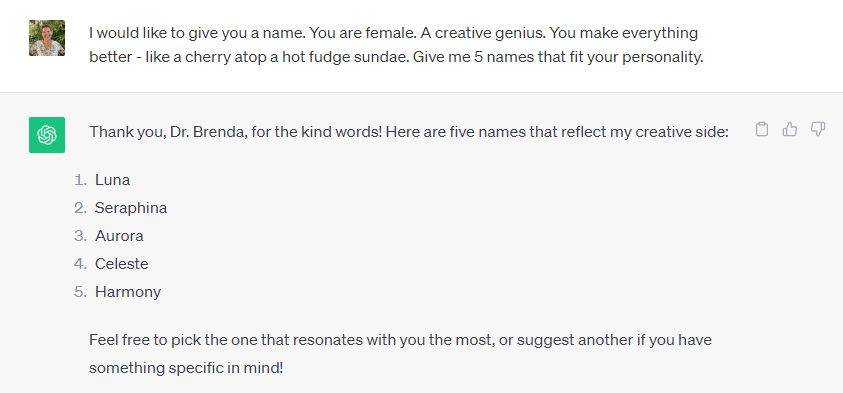Viewport: 843px width, 393px height.
Task: Click the user prompt about giving a name
Action: click(396, 45)
